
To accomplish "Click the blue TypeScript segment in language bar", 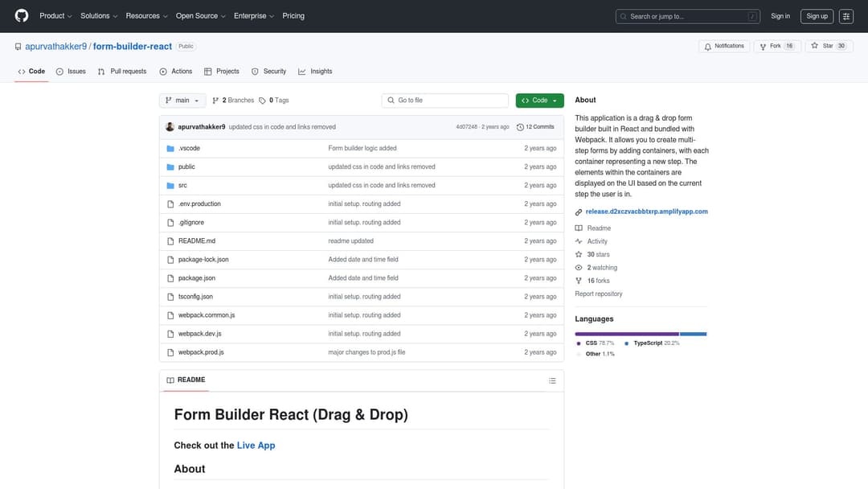I will (693, 334).
